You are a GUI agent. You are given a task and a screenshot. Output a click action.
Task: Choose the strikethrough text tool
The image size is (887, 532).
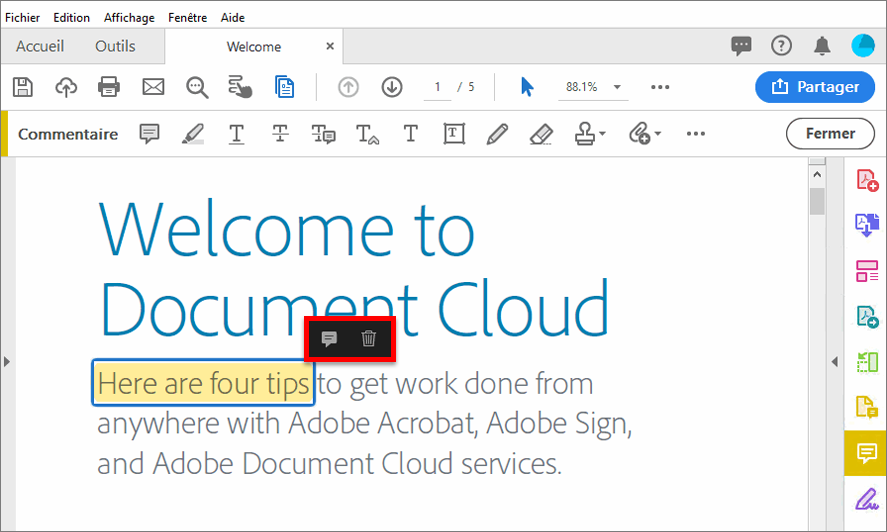pyautogui.click(x=281, y=134)
